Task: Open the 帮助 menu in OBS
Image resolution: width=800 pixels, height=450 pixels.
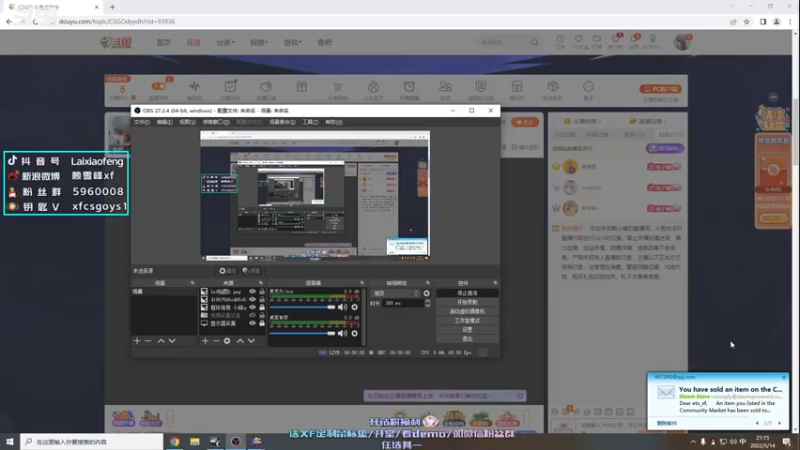Action: click(334, 122)
